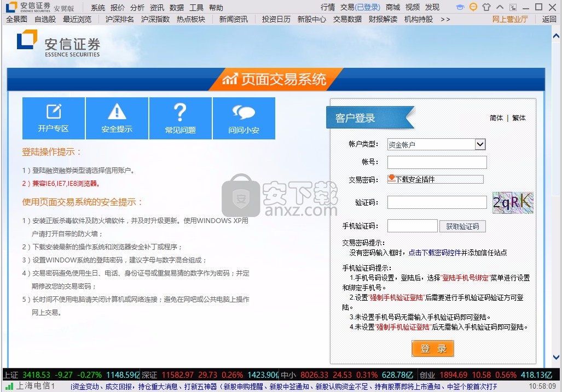Open the 问问小安 chat tile
This screenshot has width=562, height=392.
[244, 118]
